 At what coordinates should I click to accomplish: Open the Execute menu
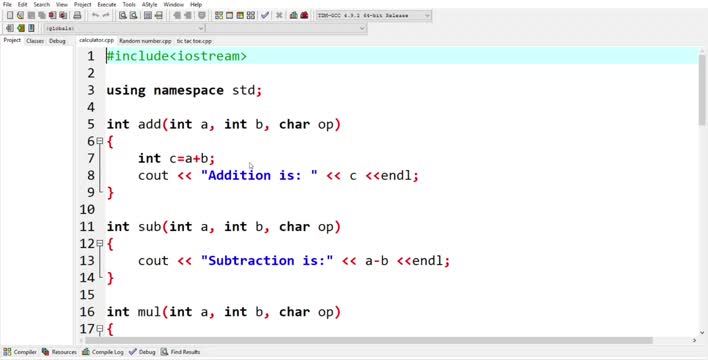click(x=107, y=5)
